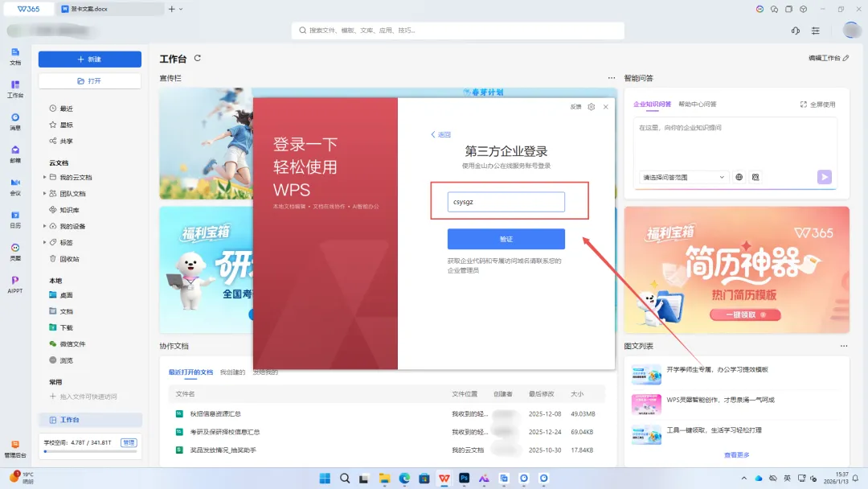Switch to the W365 home tab

(x=29, y=9)
